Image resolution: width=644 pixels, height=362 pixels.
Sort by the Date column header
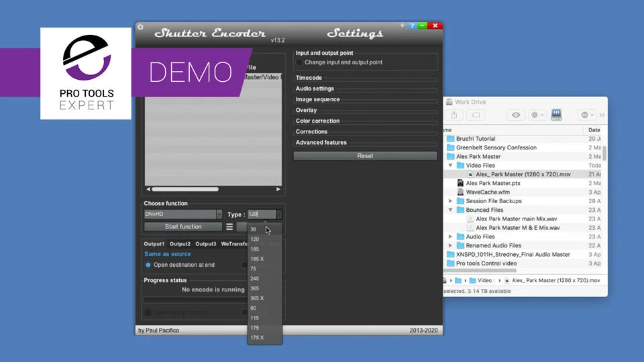pos(594,129)
